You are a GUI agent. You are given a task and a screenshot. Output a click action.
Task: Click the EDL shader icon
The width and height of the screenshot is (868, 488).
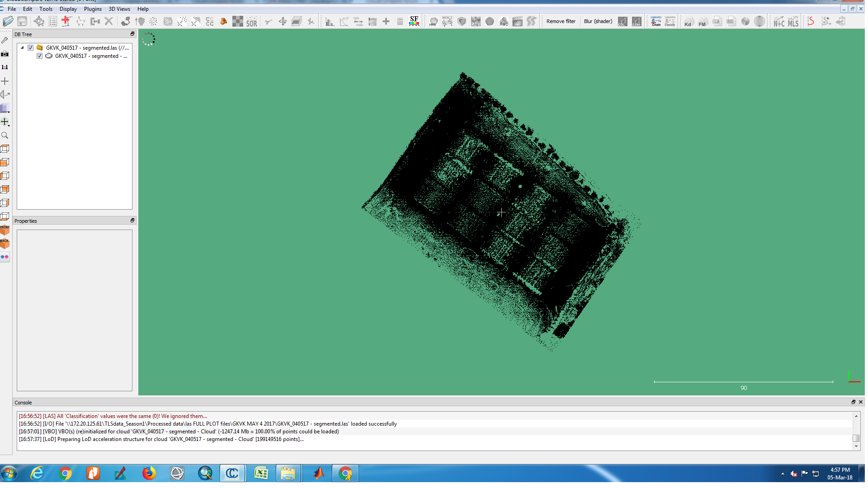623,21
